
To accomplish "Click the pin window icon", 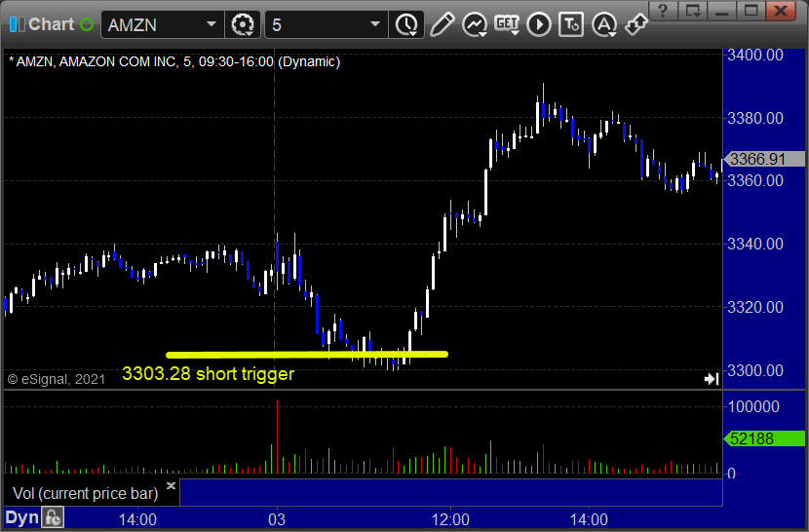I will point(636,24).
